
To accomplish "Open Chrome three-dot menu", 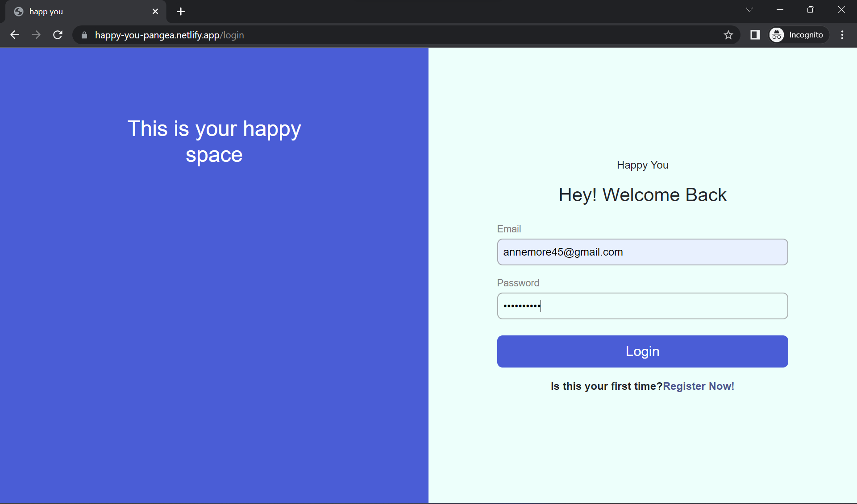I will coord(842,35).
